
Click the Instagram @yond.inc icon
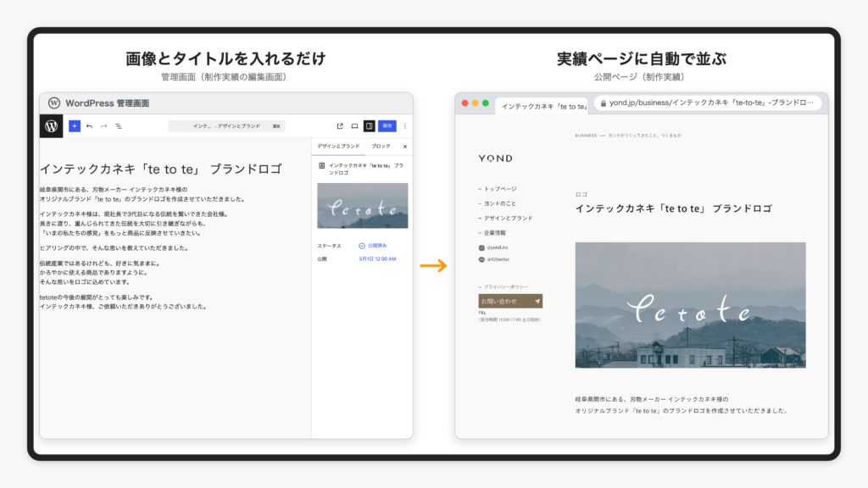click(x=481, y=248)
